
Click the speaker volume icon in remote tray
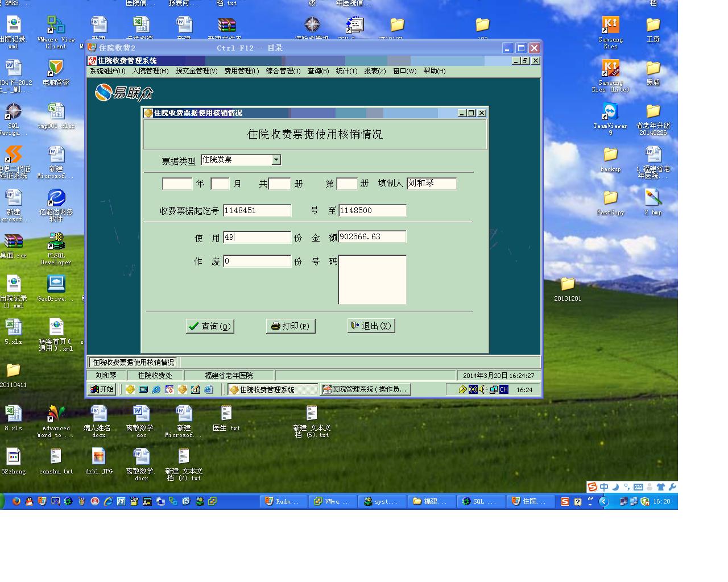(x=482, y=389)
